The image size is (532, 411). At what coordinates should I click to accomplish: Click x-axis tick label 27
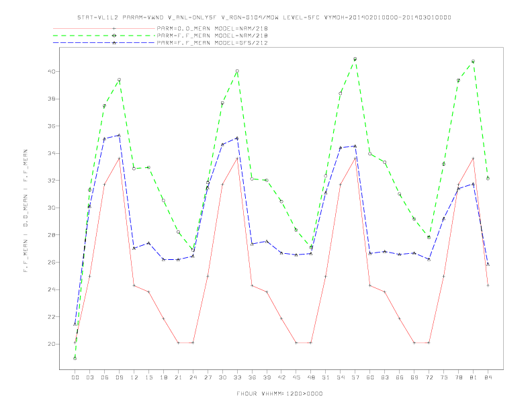[x=208, y=377]
